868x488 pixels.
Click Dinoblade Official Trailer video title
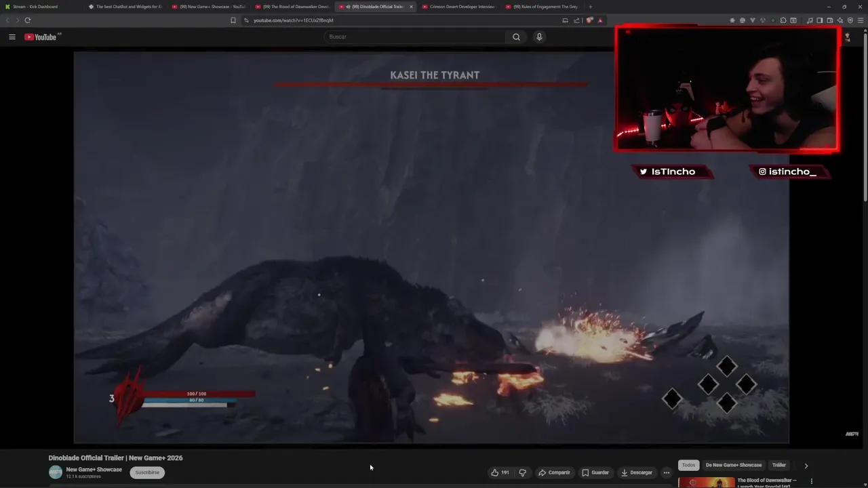[x=115, y=458]
